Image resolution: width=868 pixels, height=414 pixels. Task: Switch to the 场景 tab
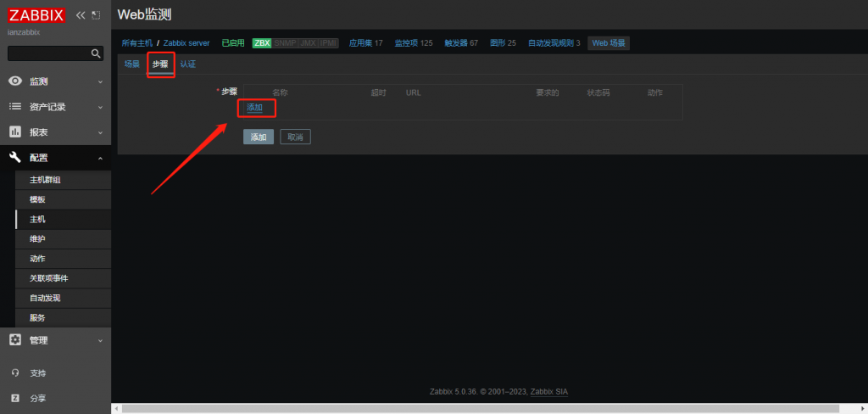[x=132, y=64]
